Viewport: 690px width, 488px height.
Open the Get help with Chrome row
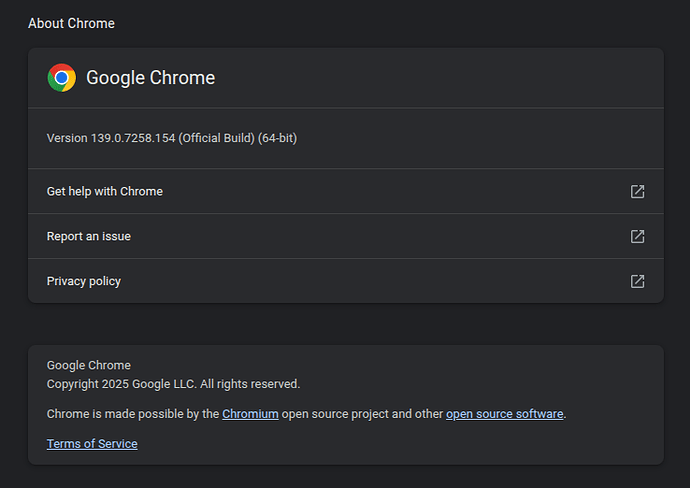[346, 191]
